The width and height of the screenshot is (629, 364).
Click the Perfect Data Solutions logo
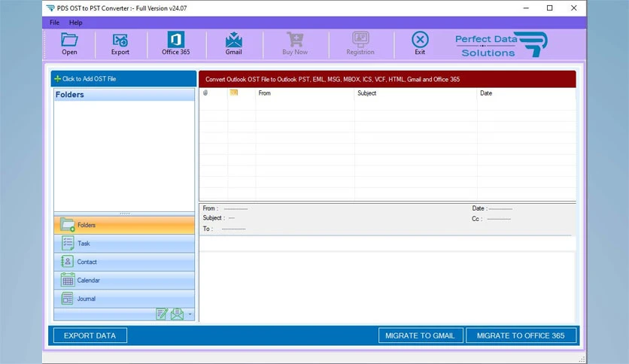click(x=501, y=44)
